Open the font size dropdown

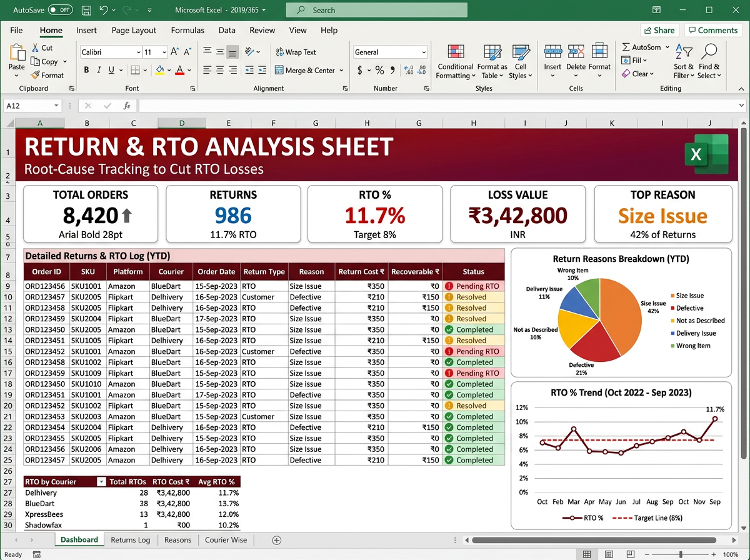tap(164, 52)
